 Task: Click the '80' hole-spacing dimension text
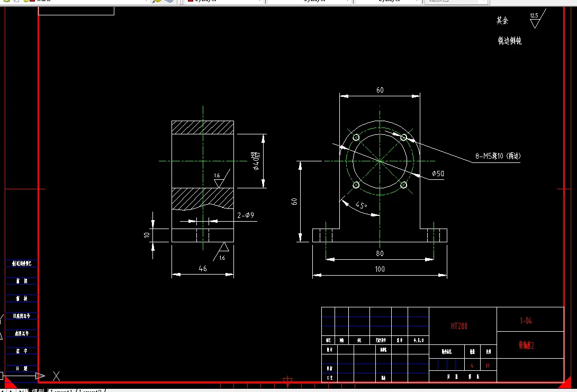380,253
